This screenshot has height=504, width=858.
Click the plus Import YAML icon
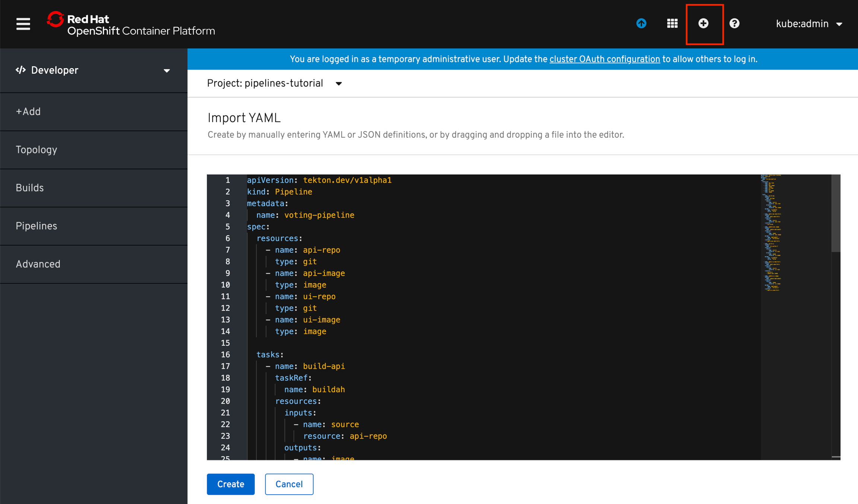(703, 23)
